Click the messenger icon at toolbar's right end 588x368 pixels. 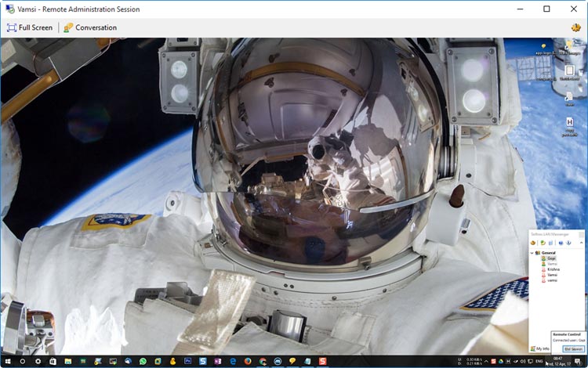pos(576,27)
